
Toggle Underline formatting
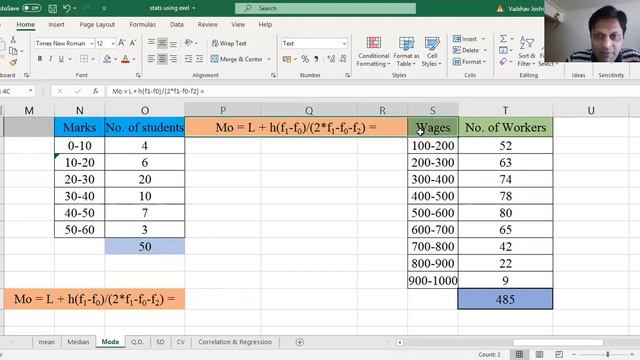(61, 59)
